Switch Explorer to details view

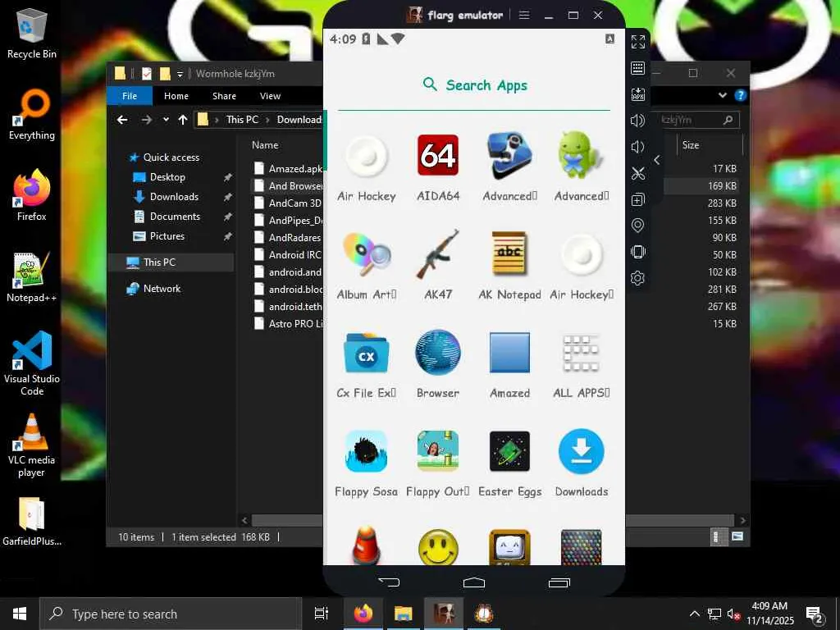[715, 536]
